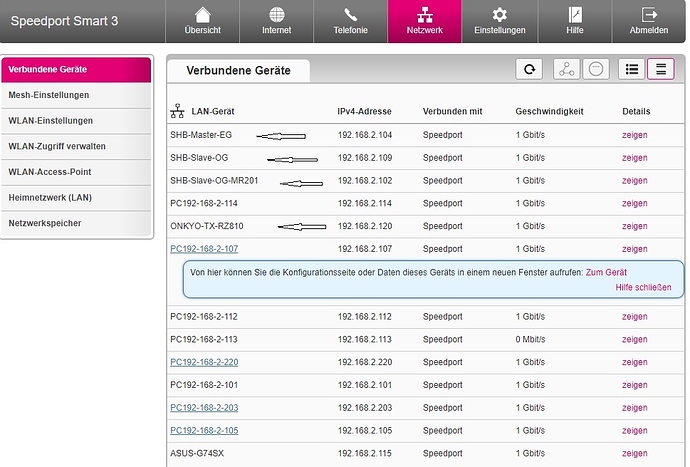Show details for PC192-168-2-105
Viewport: 690px width, 467px height.
[635, 431]
